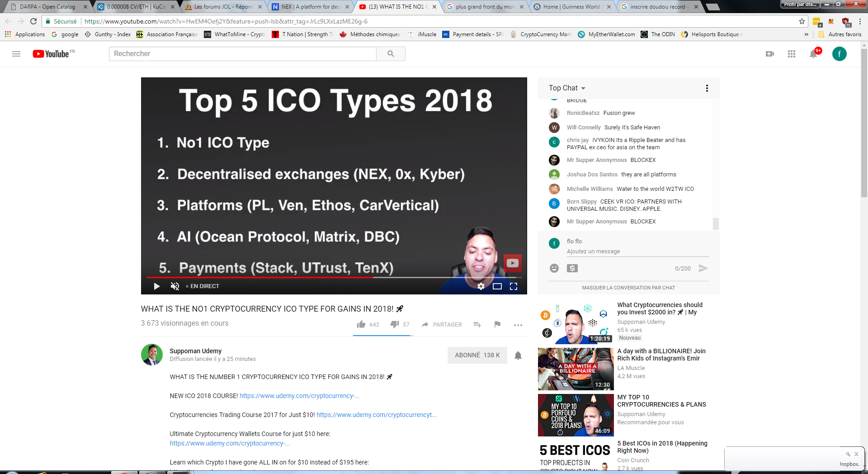Go back in browser history

click(x=8, y=21)
